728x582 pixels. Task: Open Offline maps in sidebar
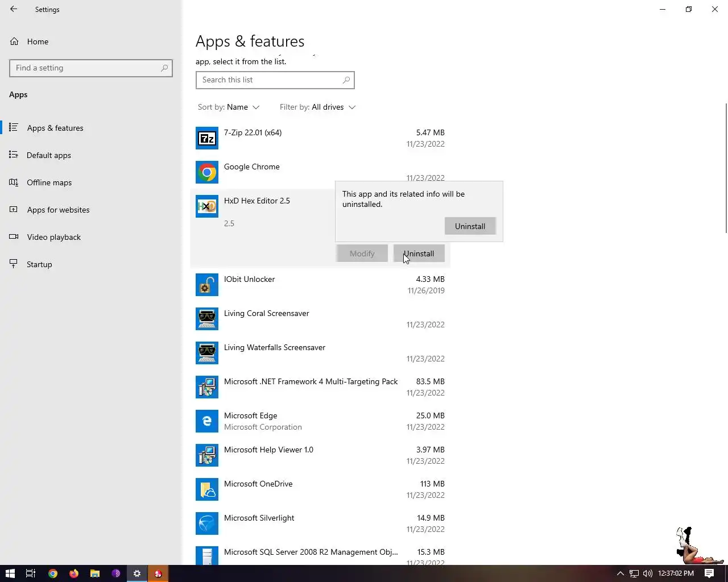49,182
